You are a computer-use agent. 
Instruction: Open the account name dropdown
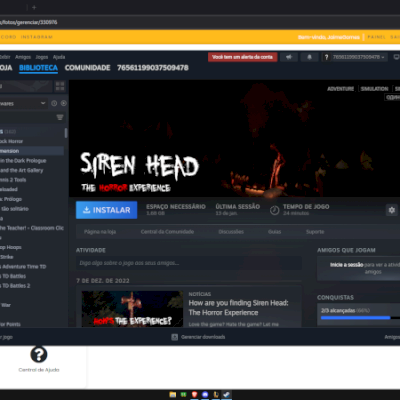click(359, 57)
